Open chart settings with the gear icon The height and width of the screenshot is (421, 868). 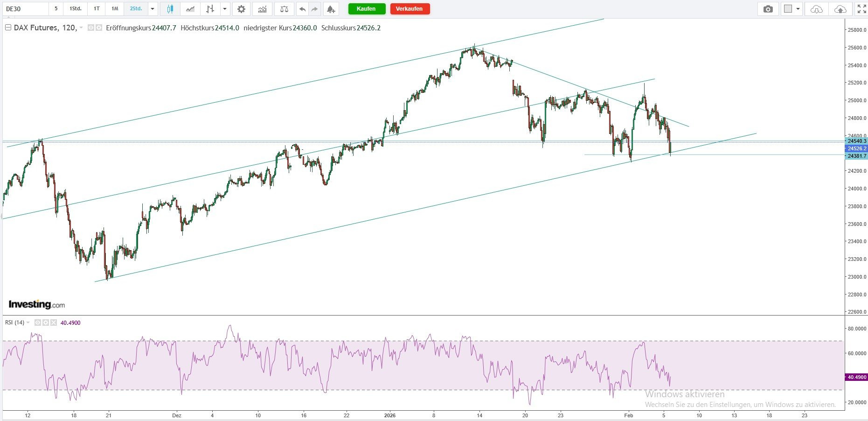(241, 9)
